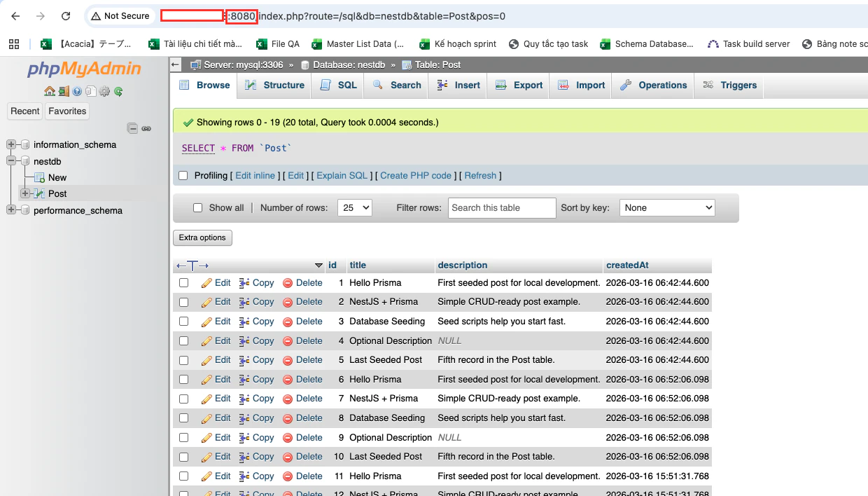
Task: Click the full texts toggle arrows icon
Action: pos(192,266)
